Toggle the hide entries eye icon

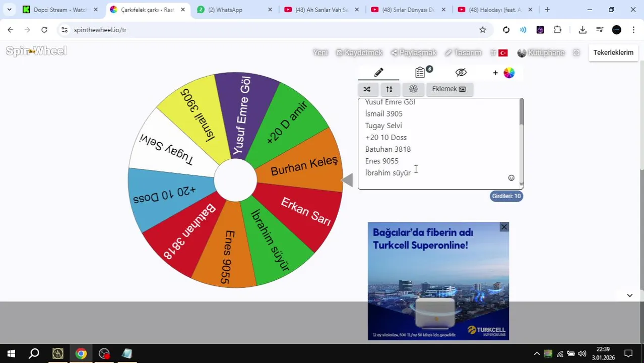(x=461, y=73)
